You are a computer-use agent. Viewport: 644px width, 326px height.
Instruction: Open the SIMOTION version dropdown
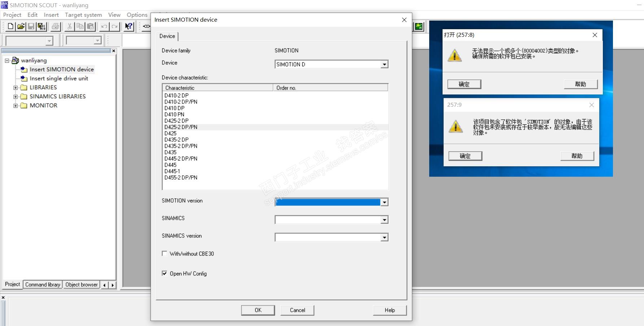pyautogui.click(x=384, y=202)
